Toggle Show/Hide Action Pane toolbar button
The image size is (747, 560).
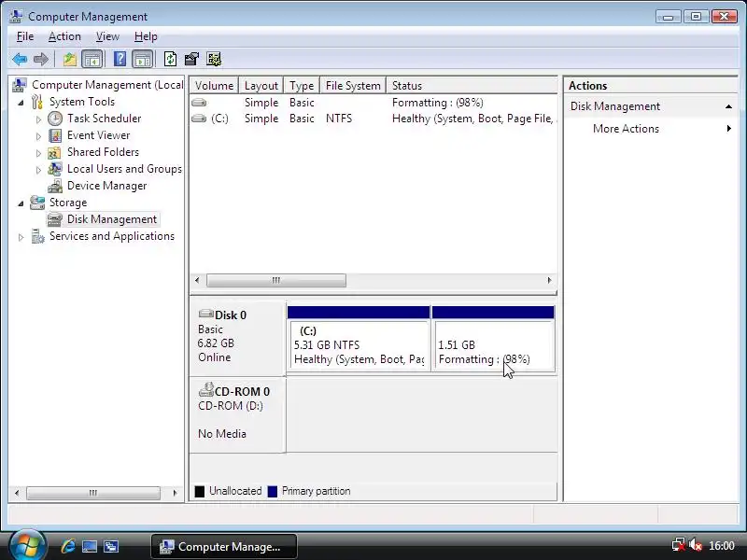pos(143,60)
